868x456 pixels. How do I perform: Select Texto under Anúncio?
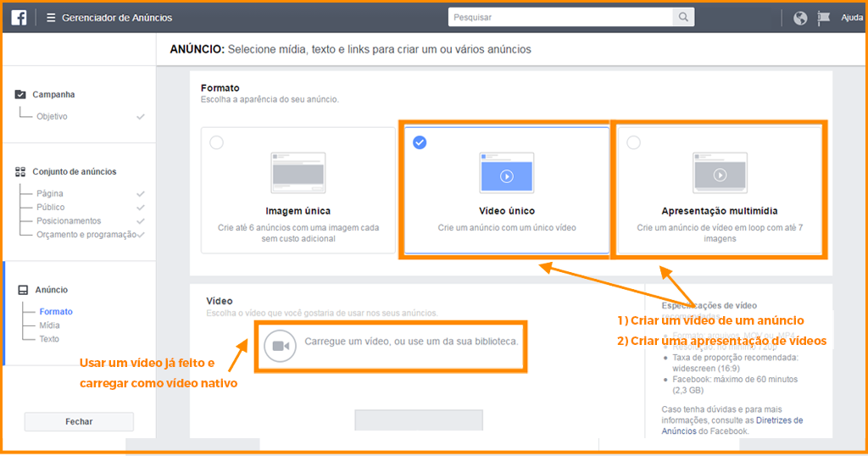(49, 339)
